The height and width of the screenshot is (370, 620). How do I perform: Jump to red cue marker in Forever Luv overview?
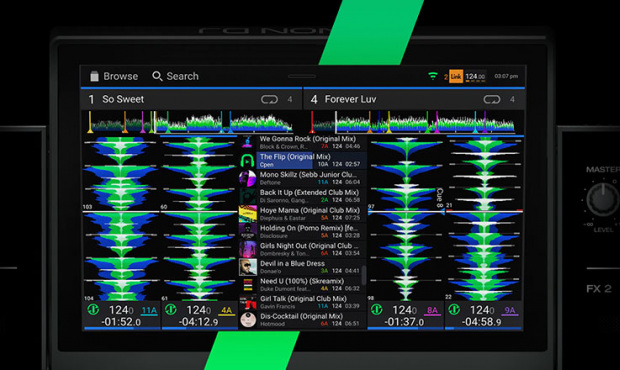[x=312, y=122]
